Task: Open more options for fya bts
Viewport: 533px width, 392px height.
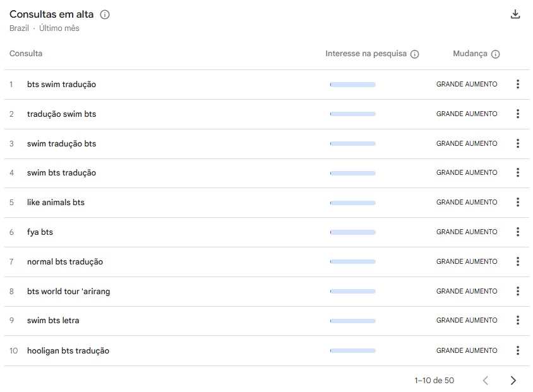Action: [x=518, y=232]
